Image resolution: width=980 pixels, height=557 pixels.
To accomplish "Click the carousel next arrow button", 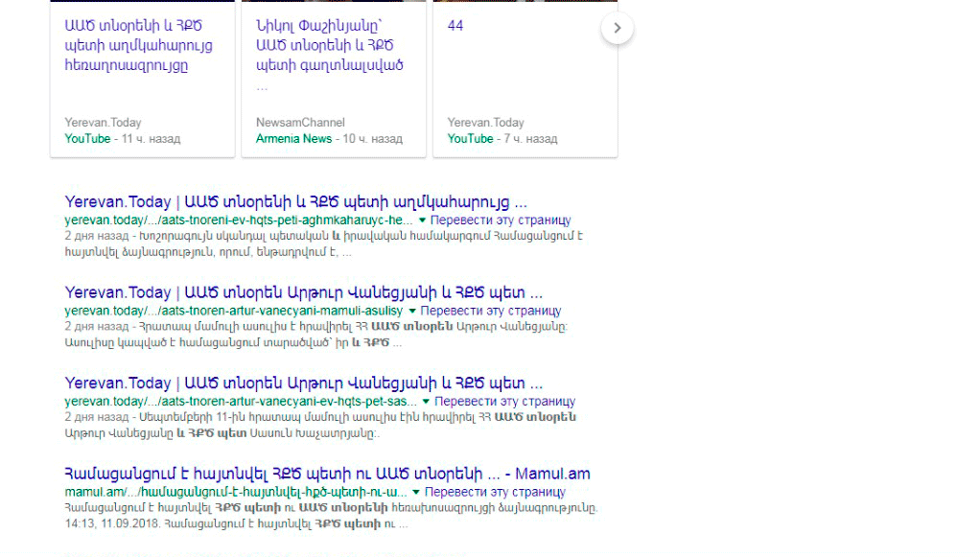I will [618, 28].
